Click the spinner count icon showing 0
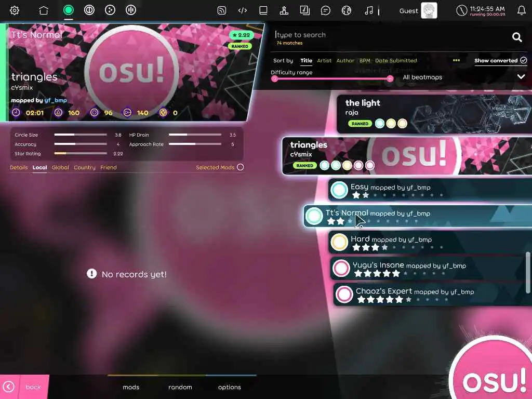The height and width of the screenshot is (399, 532). 163,113
